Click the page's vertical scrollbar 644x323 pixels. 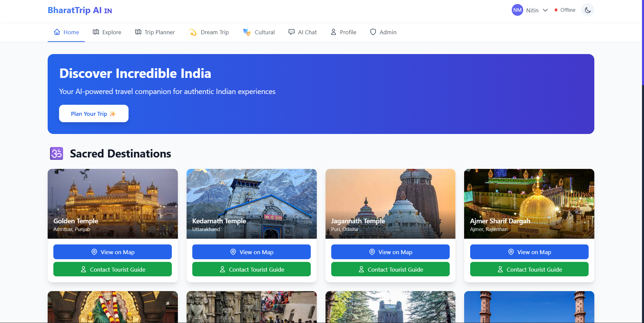642,44
